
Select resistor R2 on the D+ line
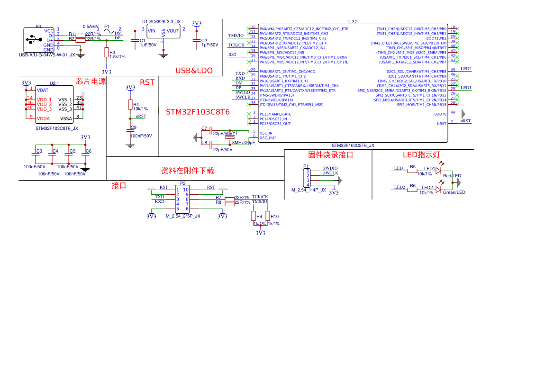pos(81,40)
